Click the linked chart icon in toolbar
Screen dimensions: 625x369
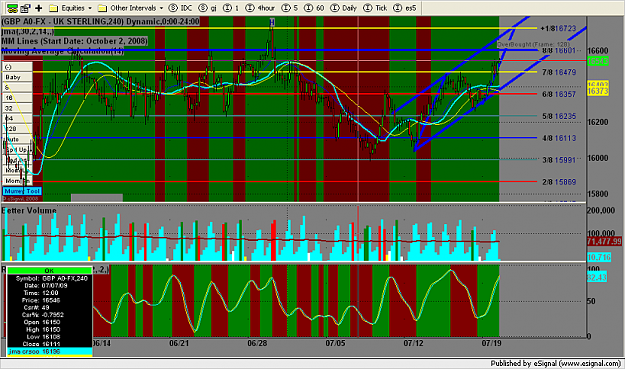tap(12, 8)
